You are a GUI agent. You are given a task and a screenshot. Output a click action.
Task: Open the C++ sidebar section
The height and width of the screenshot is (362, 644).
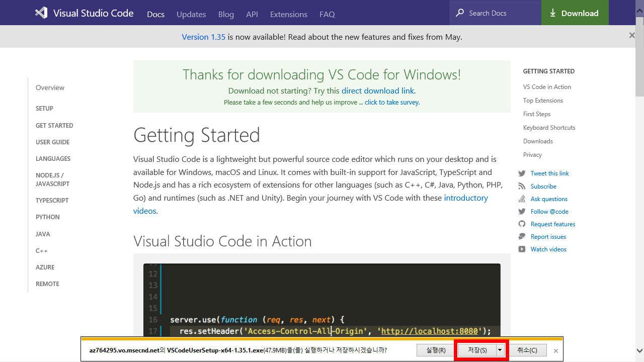41,251
